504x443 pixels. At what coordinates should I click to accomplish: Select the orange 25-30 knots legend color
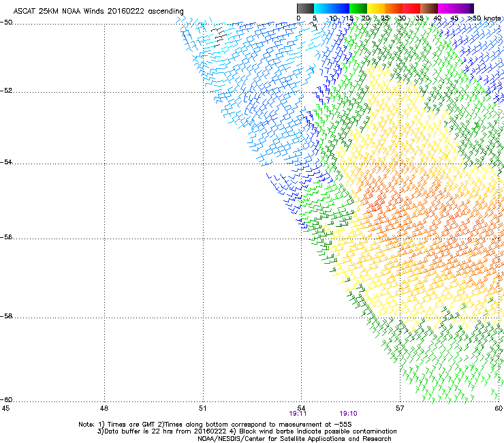pos(394,8)
